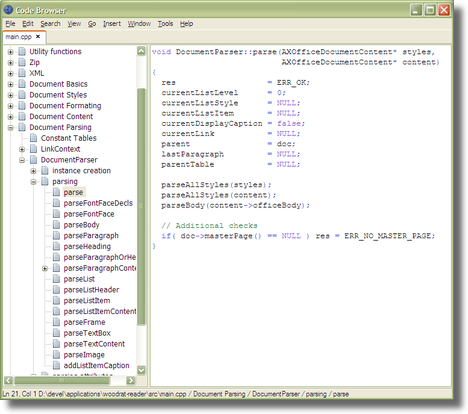Click the Document Styles page icon
Screen dimensions: 468x414
click(22, 95)
